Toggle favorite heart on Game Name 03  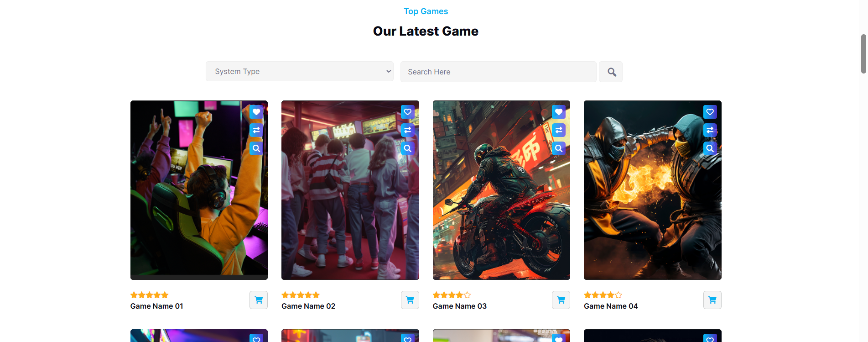[x=559, y=112]
